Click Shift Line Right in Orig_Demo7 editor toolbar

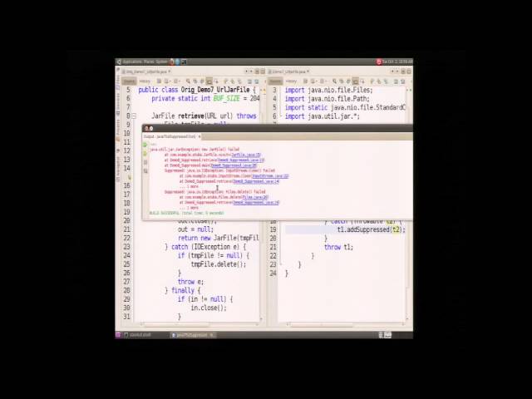pos(256,81)
